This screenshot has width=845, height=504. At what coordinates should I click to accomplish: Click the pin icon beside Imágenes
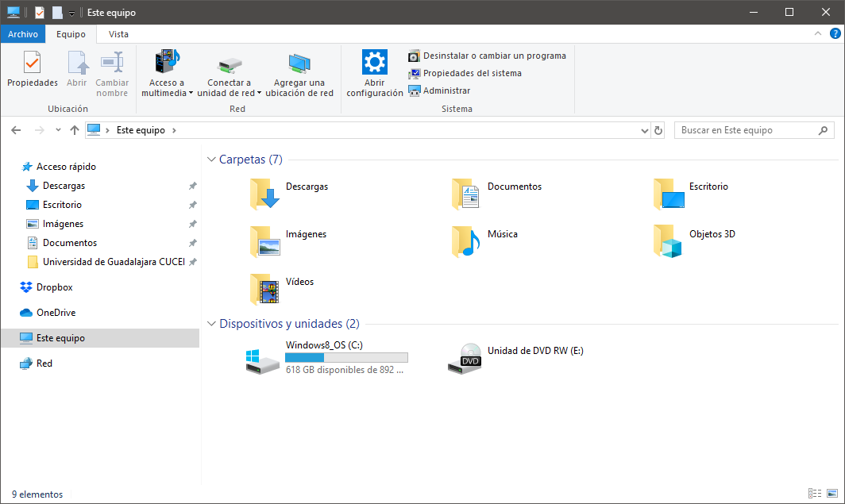point(192,224)
